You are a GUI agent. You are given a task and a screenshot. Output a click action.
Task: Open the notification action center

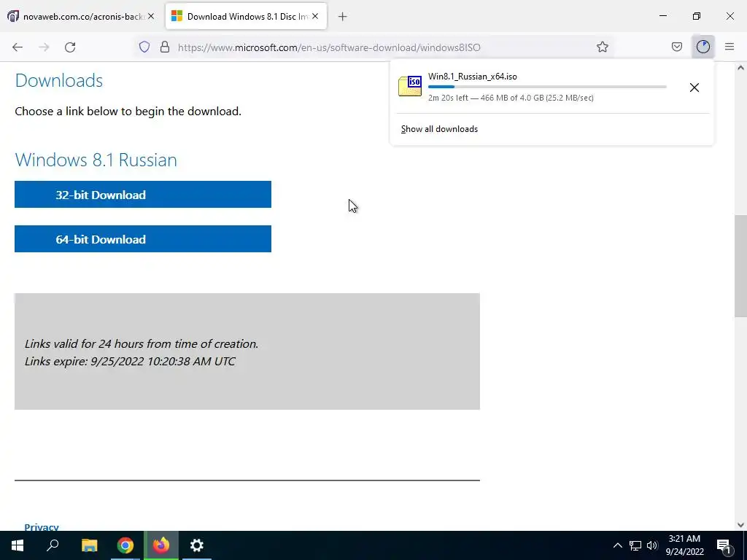[x=724, y=545]
